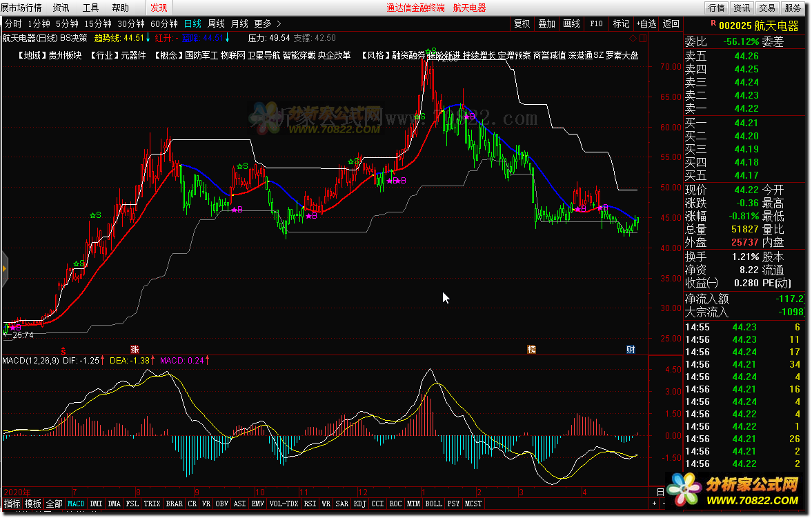The width and height of the screenshot is (812, 518).
Task: Click the 资讯 top-right button
Action: coord(742,8)
